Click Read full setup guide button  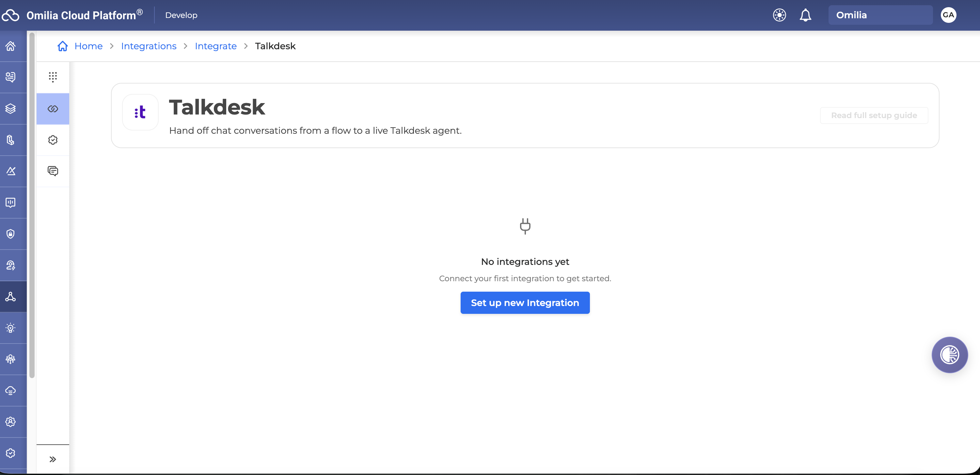pyautogui.click(x=874, y=115)
